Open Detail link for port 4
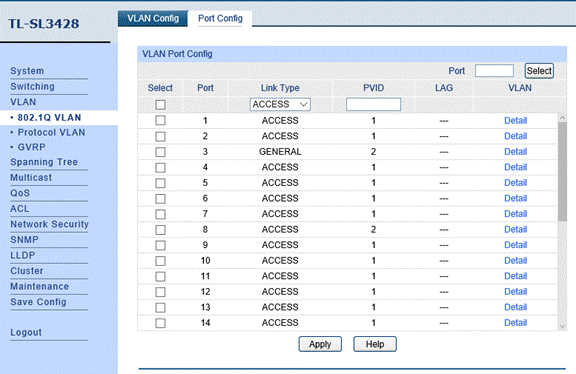Image resolution: width=576 pixels, height=374 pixels. click(x=515, y=167)
